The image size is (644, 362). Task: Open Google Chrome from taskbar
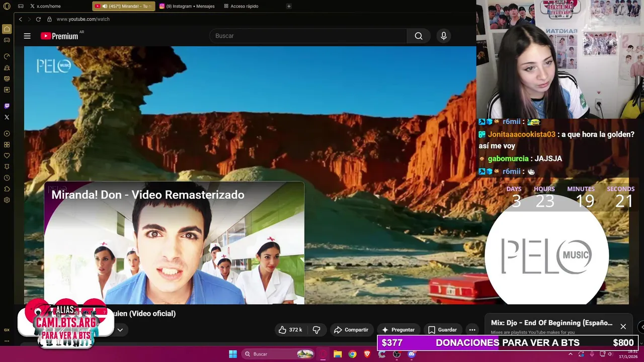(352, 354)
